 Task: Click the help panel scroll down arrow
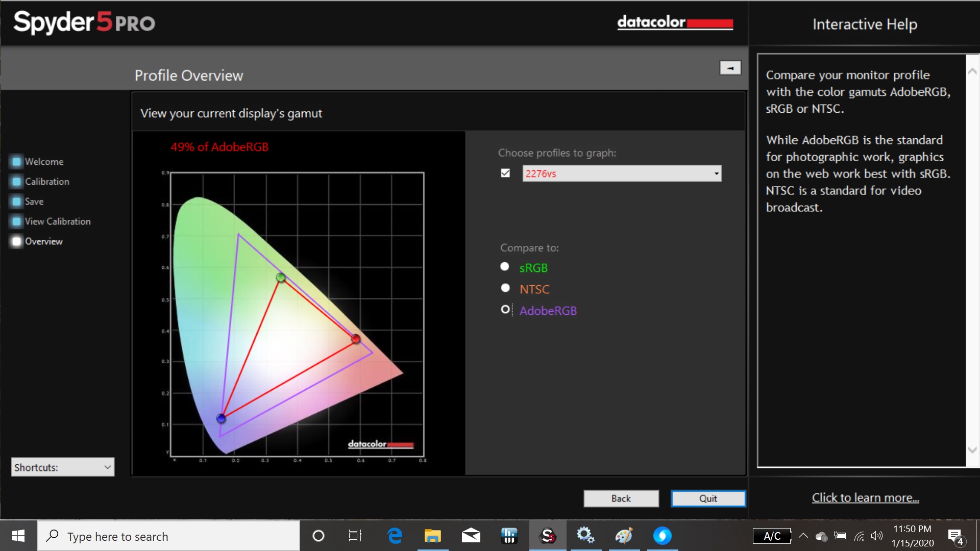tap(972, 450)
